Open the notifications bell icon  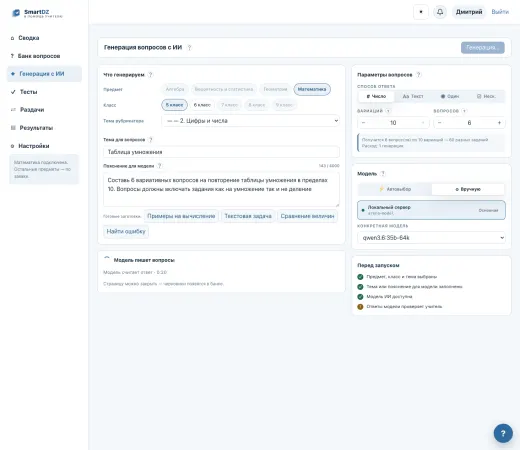coord(440,12)
